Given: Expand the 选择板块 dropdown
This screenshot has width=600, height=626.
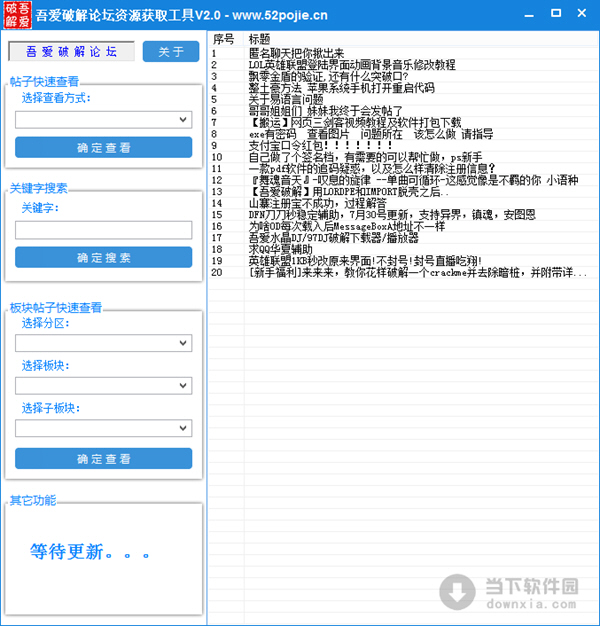Looking at the screenshot, I should coord(103,386).
